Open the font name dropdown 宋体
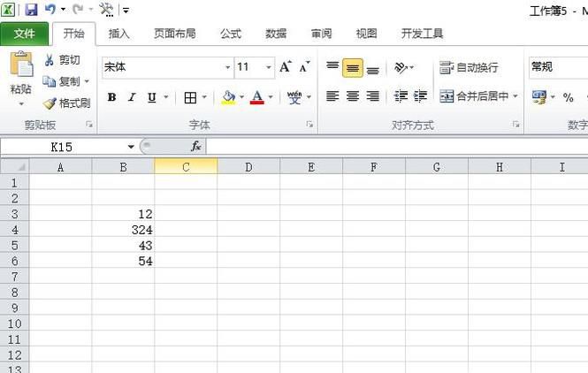Screen dimensions: 588x373 [x=227, y=67]
